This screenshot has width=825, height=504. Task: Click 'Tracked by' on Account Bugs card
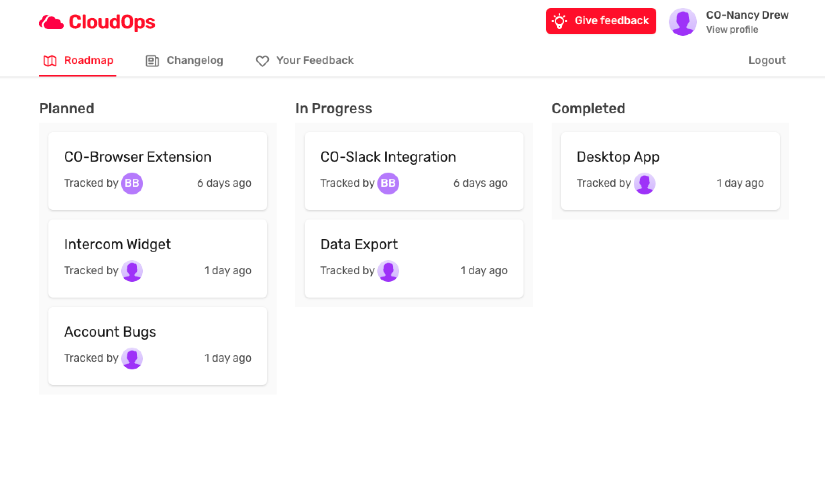91,358
